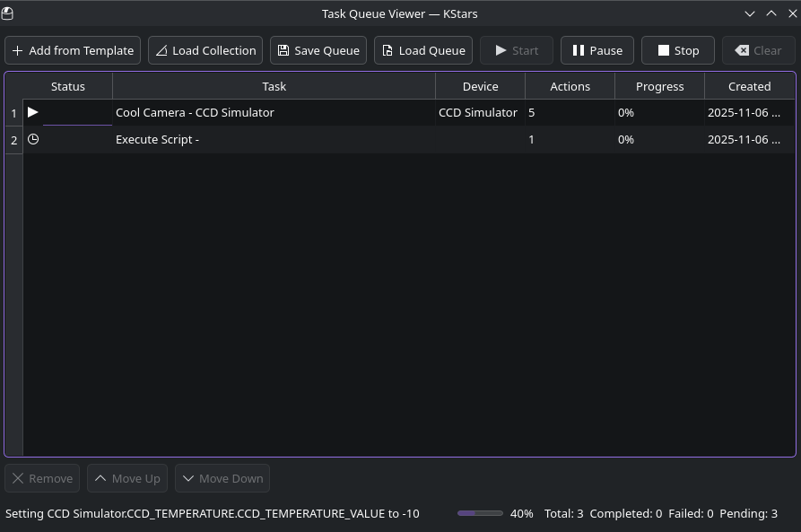
Task: Click the Move Down button
Action: [222, 478]
